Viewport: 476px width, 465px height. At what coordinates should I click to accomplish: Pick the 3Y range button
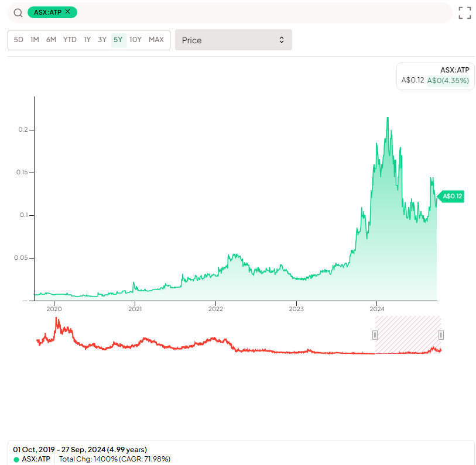click(102, 40)
